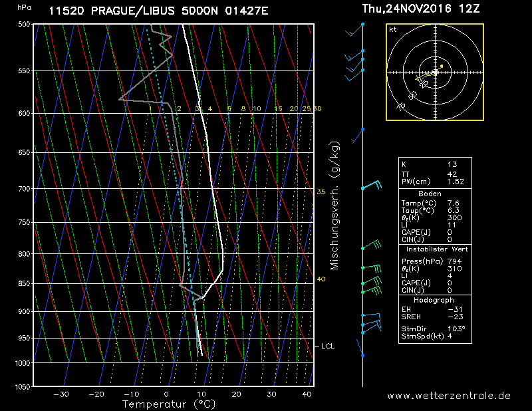Click the Temperatur (°C) axis label
The height and width of the screenshot is (411, 532).
[169, 404]
